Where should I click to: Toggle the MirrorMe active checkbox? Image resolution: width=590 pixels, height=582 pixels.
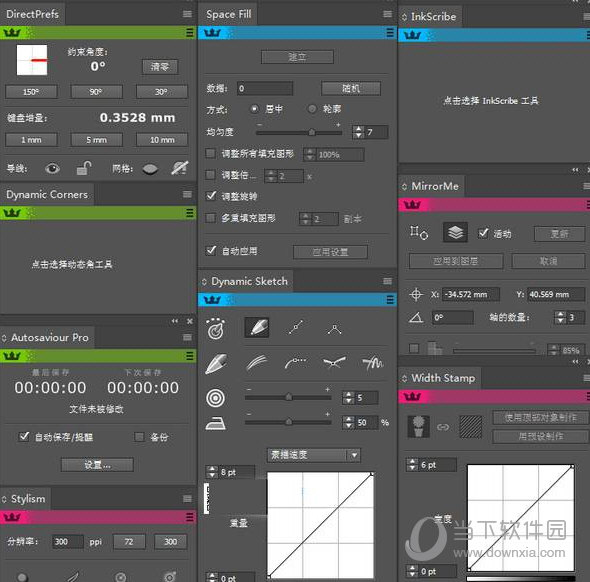coord(483,233)
